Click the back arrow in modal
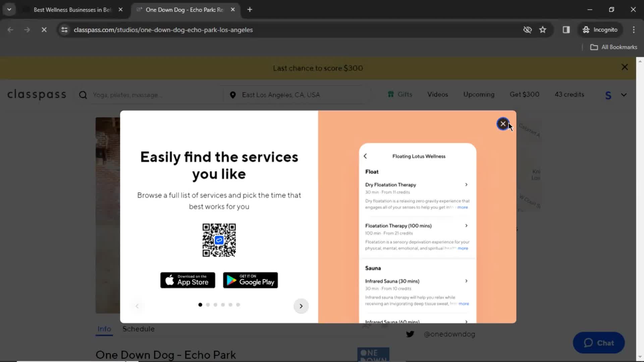 tap(365, 156)
